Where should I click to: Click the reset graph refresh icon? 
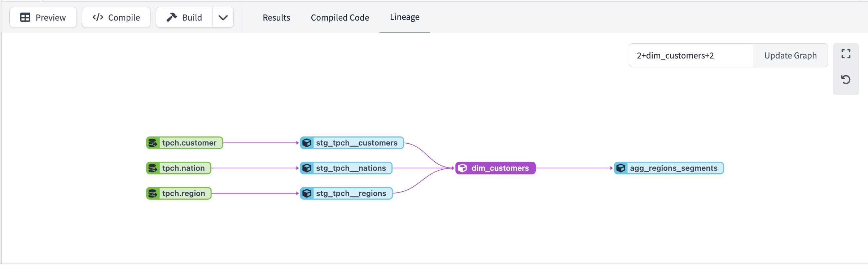[x=846, y=79]
